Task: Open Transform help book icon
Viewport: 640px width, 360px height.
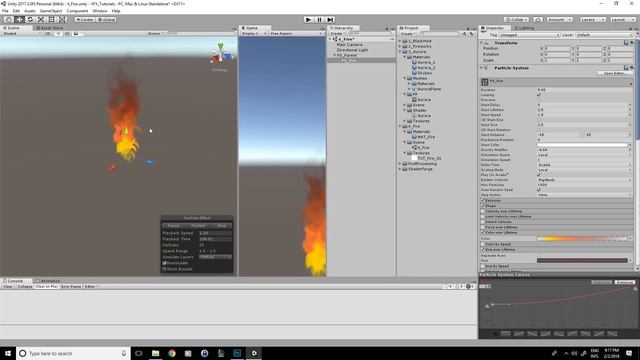Action: (626, 42)
